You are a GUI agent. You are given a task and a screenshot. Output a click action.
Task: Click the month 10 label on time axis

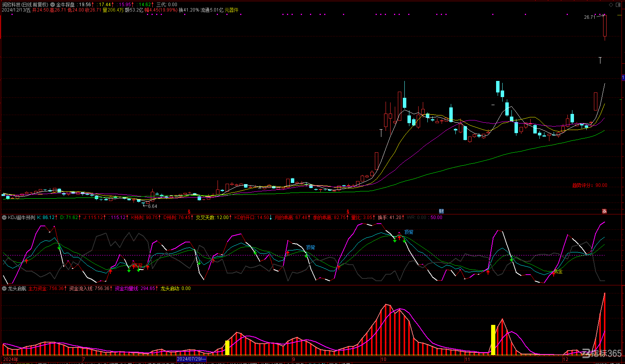(383, 359)
